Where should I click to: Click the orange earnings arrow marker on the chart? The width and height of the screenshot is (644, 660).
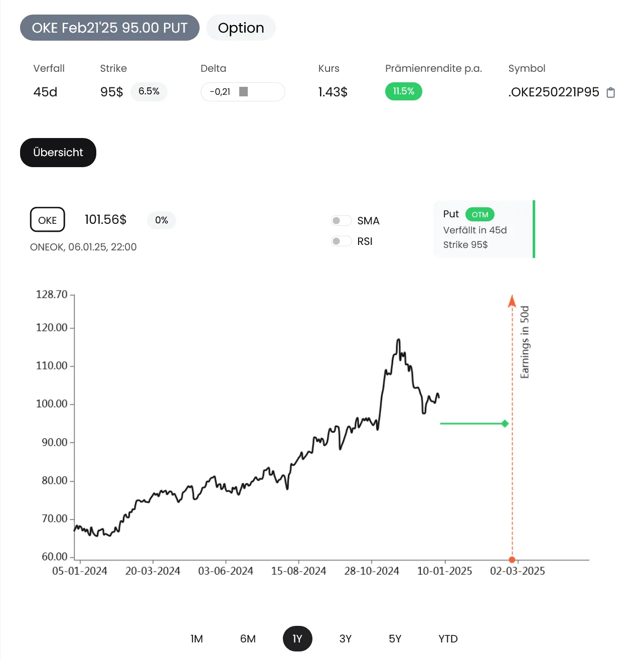[512, 301]
